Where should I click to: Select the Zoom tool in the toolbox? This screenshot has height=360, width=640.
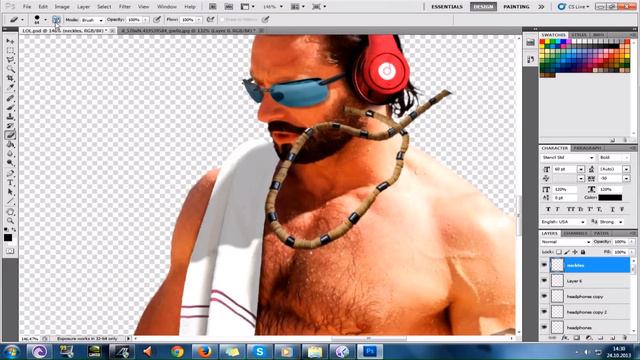pos(10,221)
